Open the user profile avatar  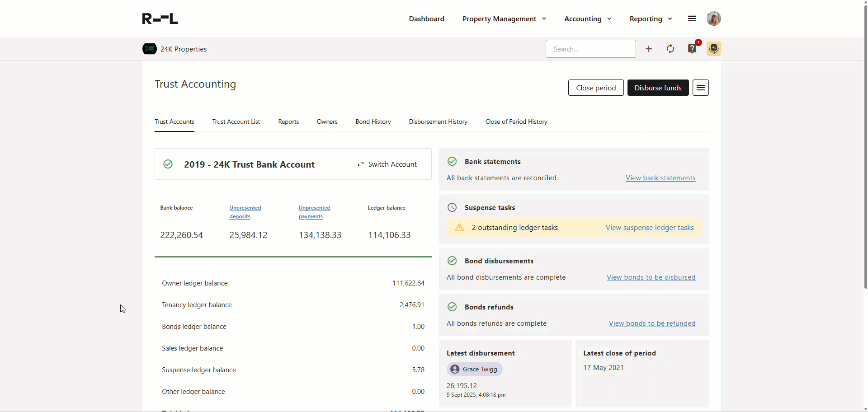[713, 19]
